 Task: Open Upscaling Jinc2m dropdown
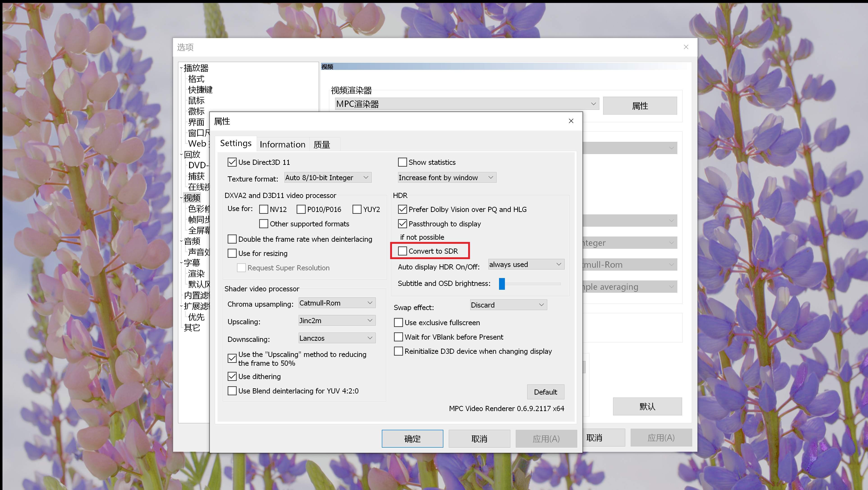(337, 320)
